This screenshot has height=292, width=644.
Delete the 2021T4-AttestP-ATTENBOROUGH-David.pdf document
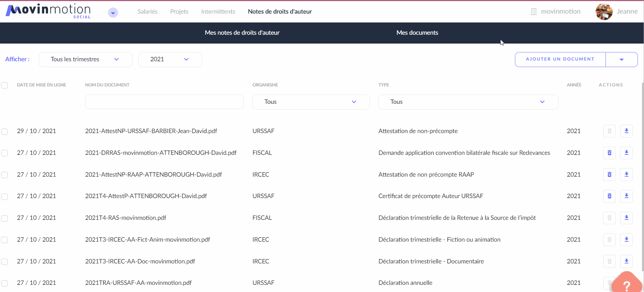(609, 196)
